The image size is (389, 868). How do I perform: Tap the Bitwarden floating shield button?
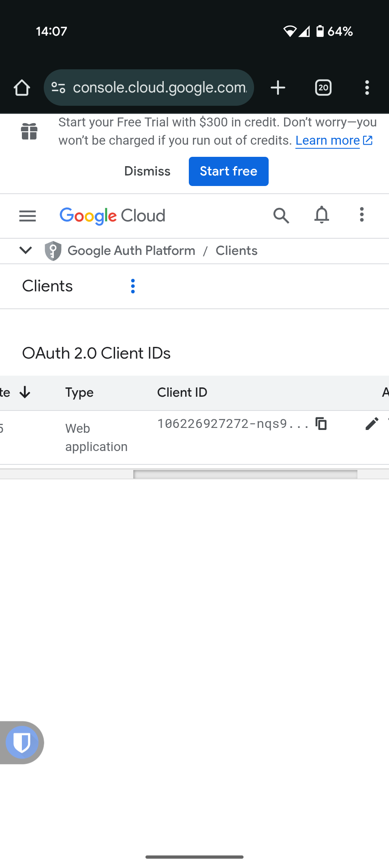click(22, 742)
